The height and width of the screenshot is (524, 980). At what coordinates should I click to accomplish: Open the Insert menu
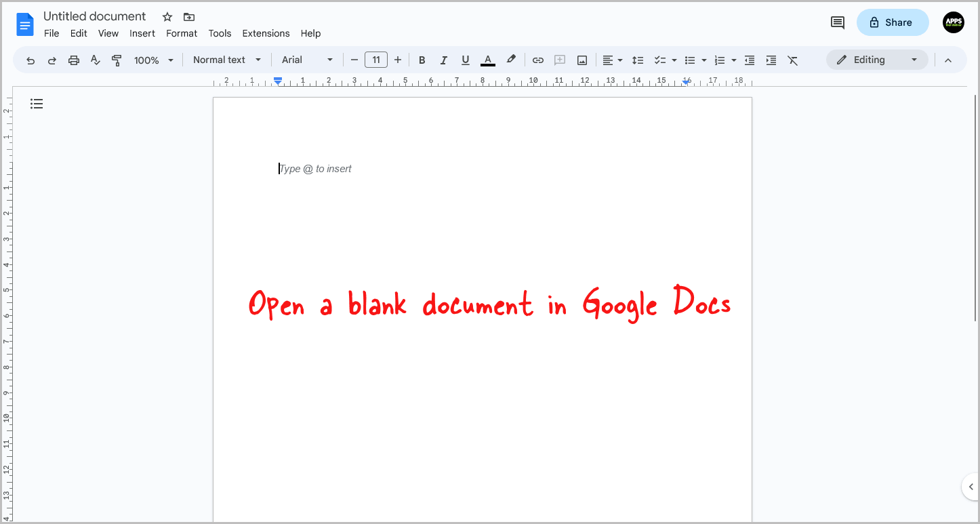click(x=142, y=33)
